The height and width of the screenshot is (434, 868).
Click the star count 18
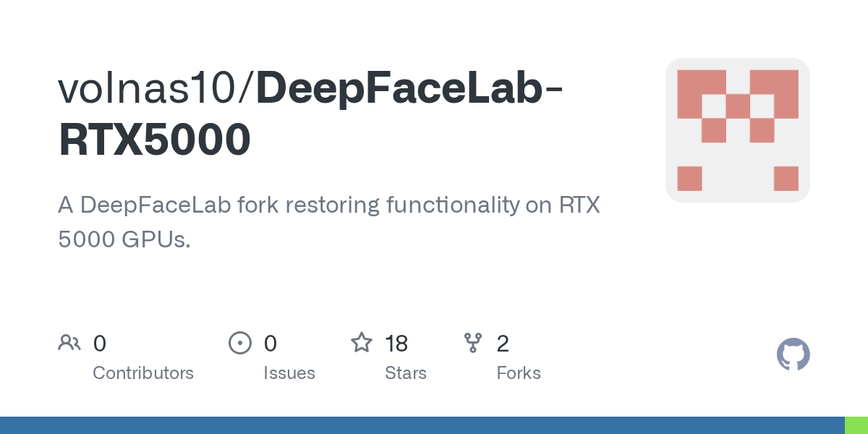pyautogui.click(x=396, y=343)
